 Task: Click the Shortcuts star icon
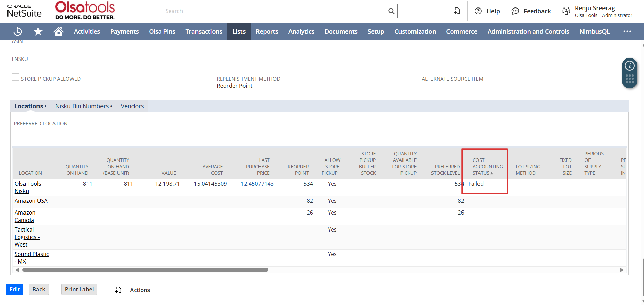coord(38,32)
